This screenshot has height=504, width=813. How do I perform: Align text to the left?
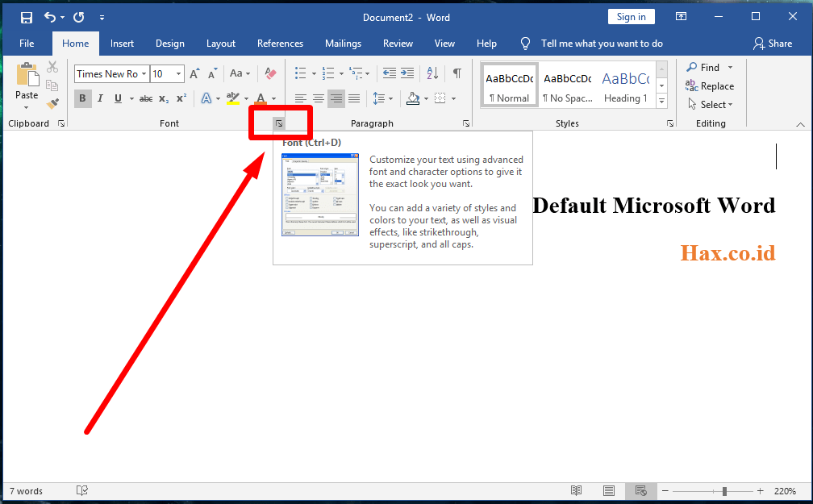(x=301, y=98)
